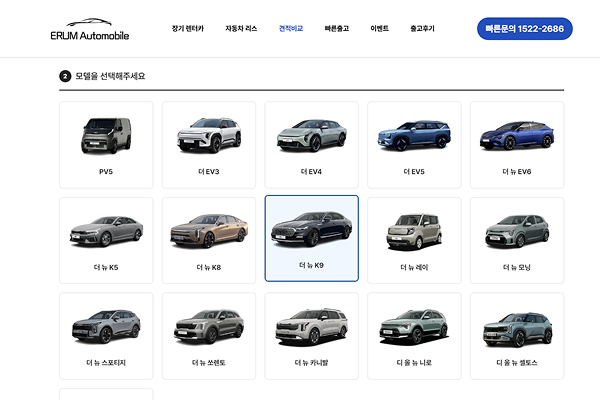Screen dimensions: 600x400
Task: Select the 더 뉴 EV6 car image
Action: [517, 136]
